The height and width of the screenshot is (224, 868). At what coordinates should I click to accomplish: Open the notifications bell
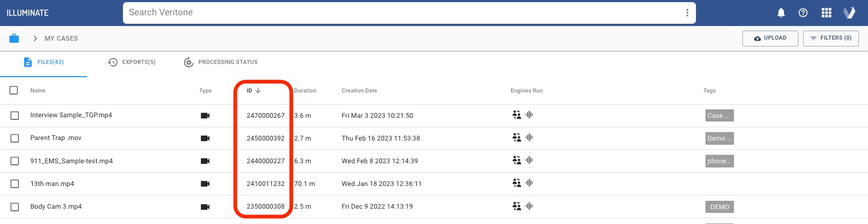(x=781, y=13)
